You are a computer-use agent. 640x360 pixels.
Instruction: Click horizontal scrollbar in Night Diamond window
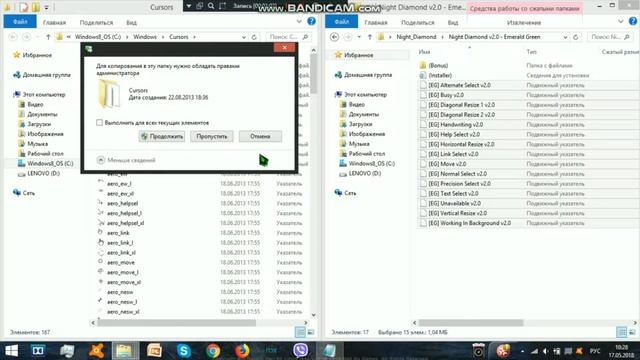(x=471, y=322)
